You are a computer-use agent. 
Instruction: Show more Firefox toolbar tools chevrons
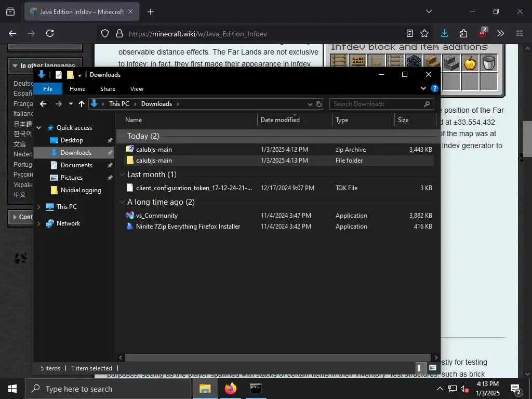500,33
